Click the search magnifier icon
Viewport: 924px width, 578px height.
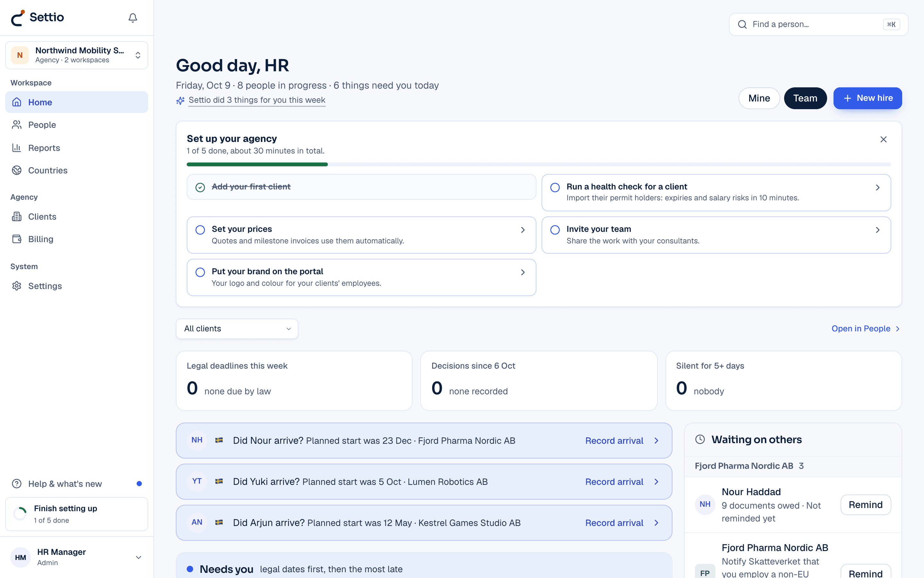pos(742,24)
